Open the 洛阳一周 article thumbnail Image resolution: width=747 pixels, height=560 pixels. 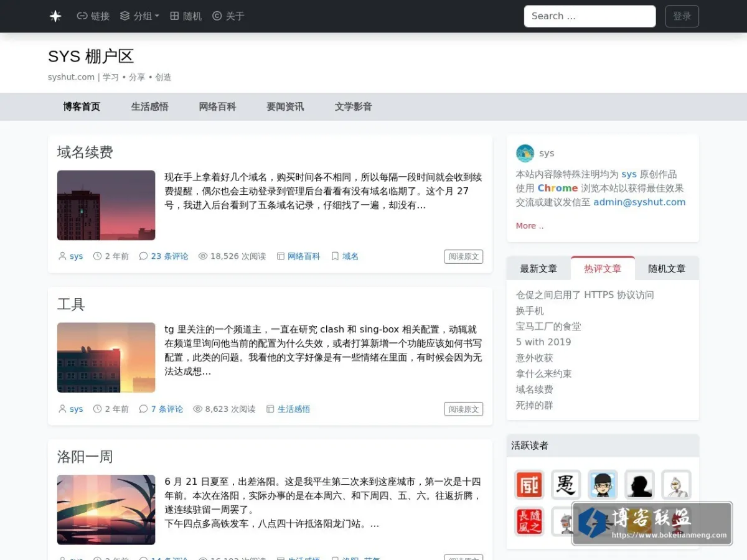[106, 510]
